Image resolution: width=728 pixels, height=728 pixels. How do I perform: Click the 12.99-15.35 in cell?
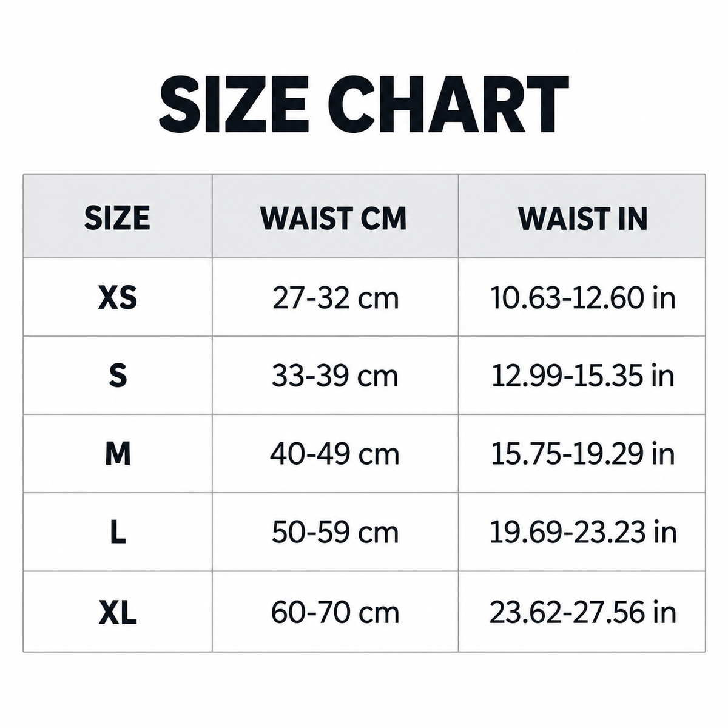582,376
